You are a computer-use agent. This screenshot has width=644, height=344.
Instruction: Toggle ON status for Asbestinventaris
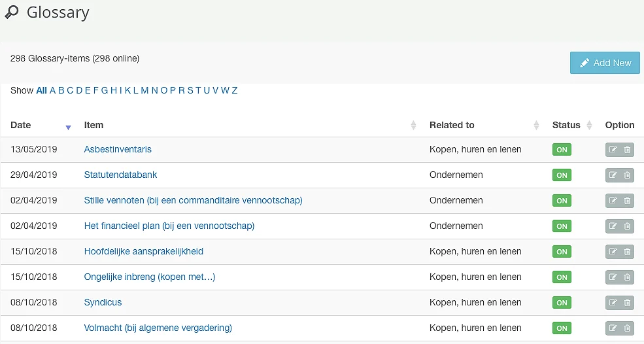coord(562,150)
